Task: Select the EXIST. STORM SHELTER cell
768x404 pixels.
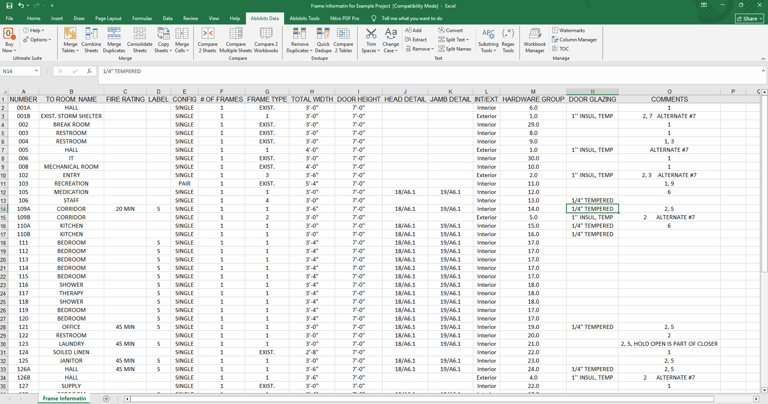Action: [x=71, y=116]
